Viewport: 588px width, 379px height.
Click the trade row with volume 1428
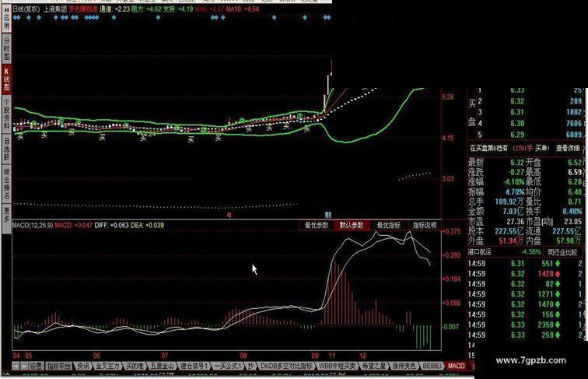(x=525, y=274)
